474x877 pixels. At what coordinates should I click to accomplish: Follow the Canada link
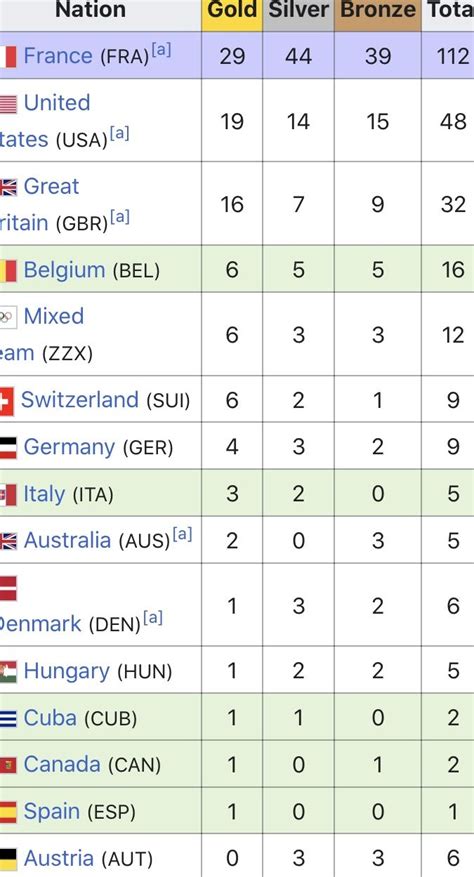[x=62, y=765]
